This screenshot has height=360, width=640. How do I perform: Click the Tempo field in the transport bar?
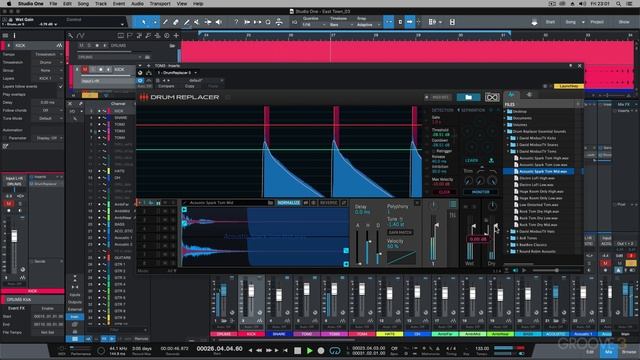point(482,349)
